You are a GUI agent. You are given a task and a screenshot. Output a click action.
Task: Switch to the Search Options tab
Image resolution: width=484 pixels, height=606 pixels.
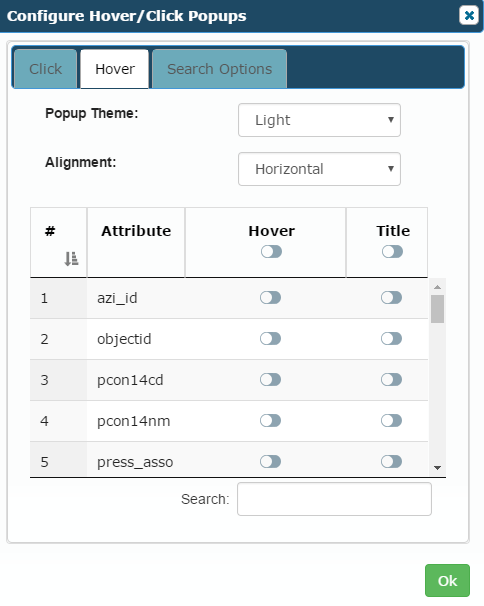pyautogui.click(x=219, y=69)
